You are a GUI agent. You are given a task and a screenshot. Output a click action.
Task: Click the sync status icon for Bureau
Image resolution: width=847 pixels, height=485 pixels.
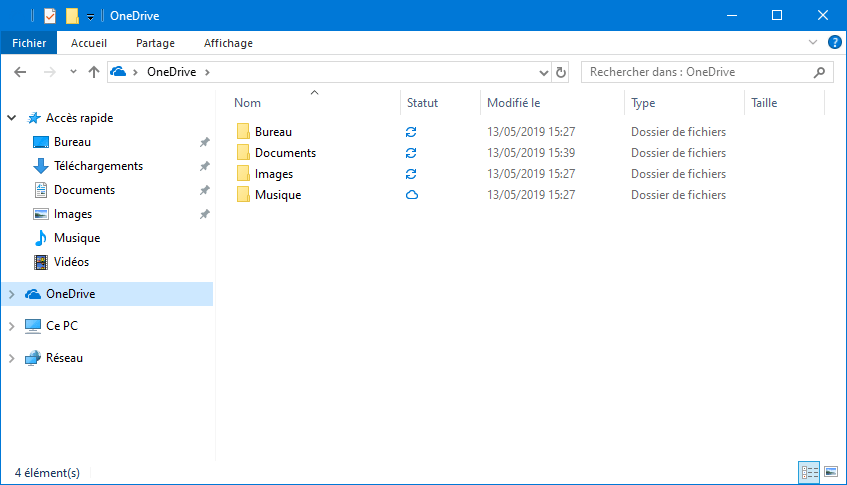tap(411, 132)
